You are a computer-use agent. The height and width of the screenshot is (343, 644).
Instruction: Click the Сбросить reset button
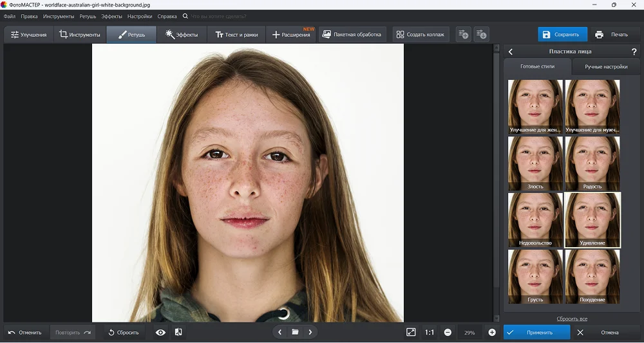[x=124, y=332]
